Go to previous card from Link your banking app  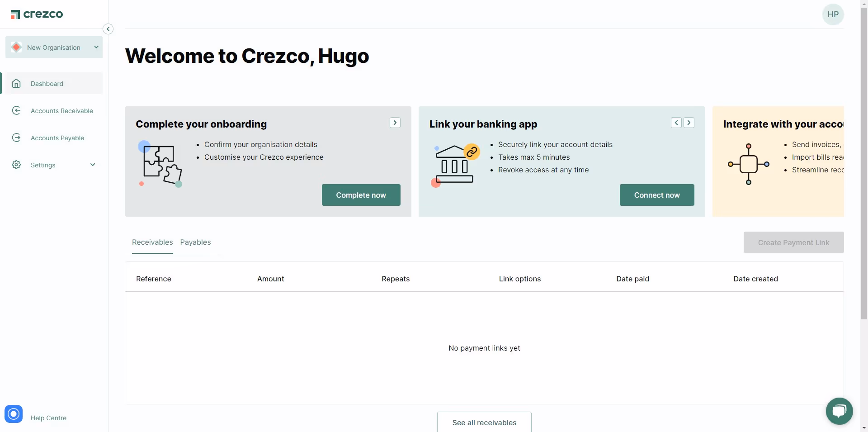pyautogui.click(x=676, y=123)
